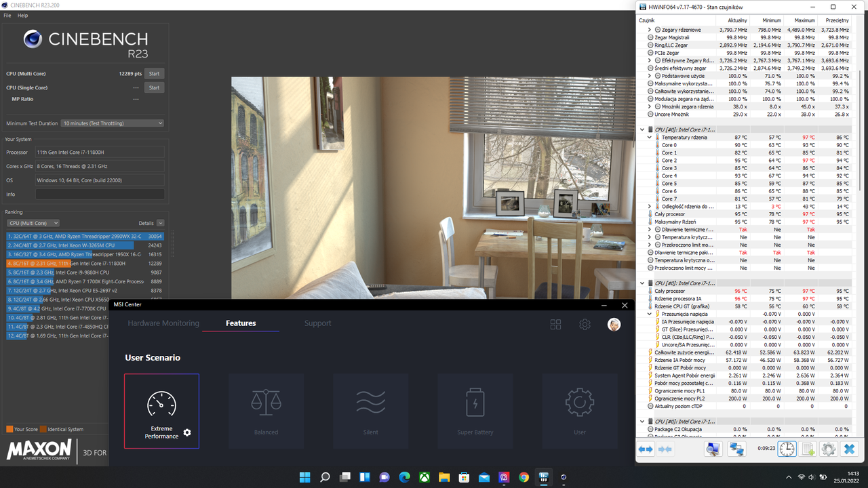Select Super Battery scenario icon
The width and height of the screenshot is (868, 488).
pyautogui.click(x=475, y=403)
